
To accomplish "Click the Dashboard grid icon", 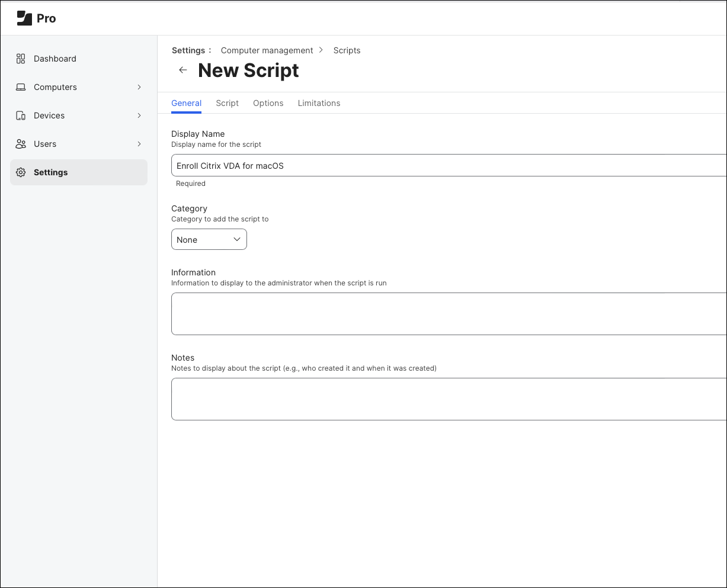I will click(x=21, y=59).
